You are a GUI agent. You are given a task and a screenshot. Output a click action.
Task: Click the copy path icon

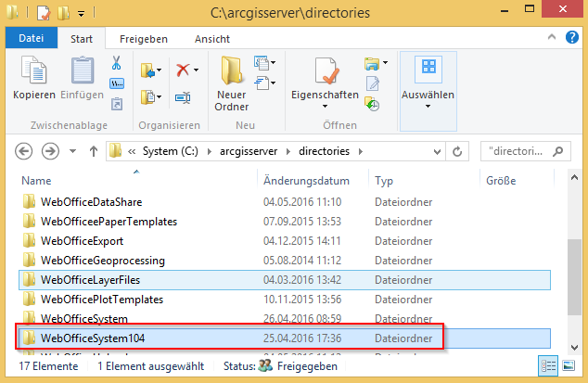click(117, 83)
